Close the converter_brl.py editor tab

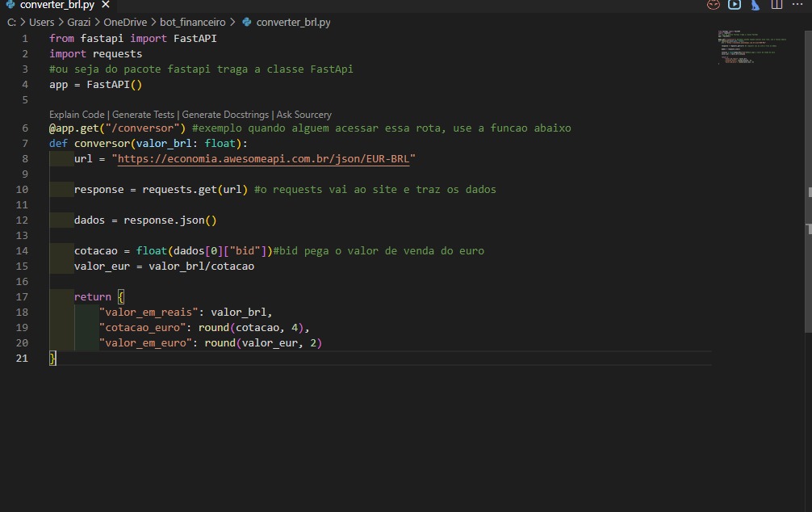[x=106, y=5]
